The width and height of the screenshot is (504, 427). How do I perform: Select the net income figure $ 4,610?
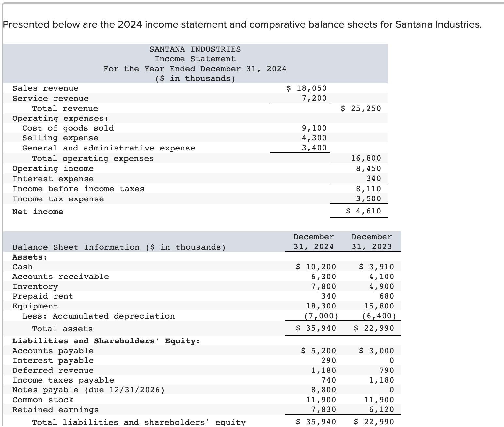click(363, 211)
